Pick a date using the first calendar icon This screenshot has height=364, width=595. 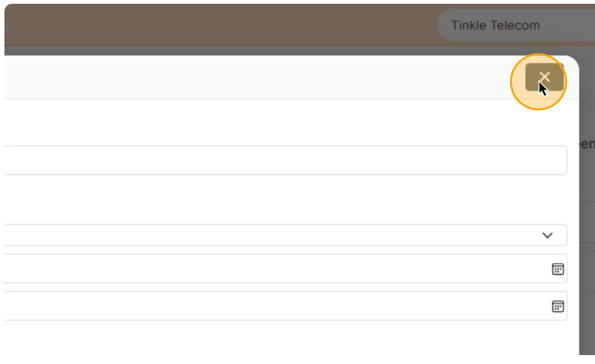point(558,269)
